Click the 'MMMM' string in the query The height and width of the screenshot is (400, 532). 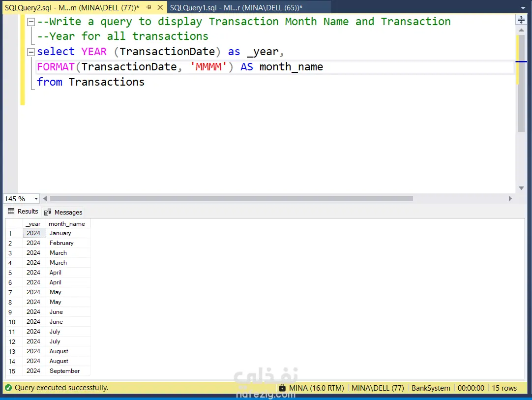pos(208,66)
